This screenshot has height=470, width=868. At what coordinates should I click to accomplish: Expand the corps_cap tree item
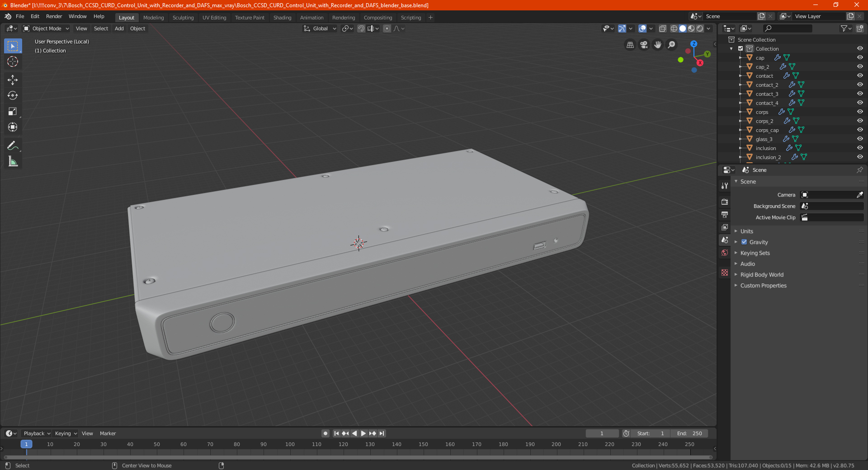[x=740, y=130]
